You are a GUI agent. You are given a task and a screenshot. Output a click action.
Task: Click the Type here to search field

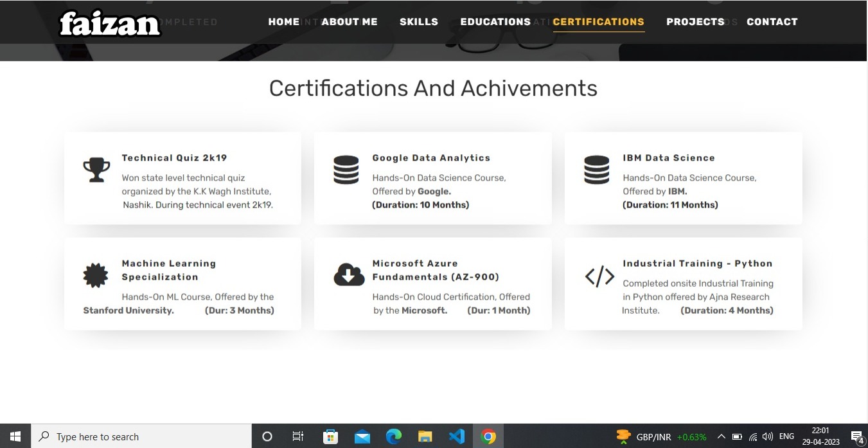pos(128,436)
